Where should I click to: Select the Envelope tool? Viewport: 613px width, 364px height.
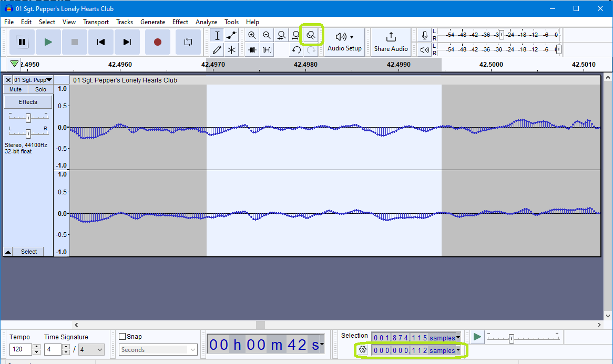coord(231,36)
